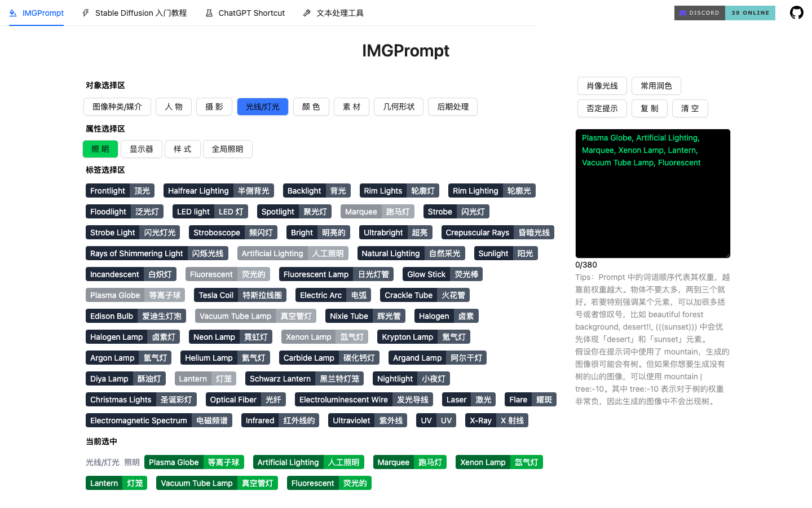Add the Incandescent 白炽灯 tag

[x=131, y=274]
